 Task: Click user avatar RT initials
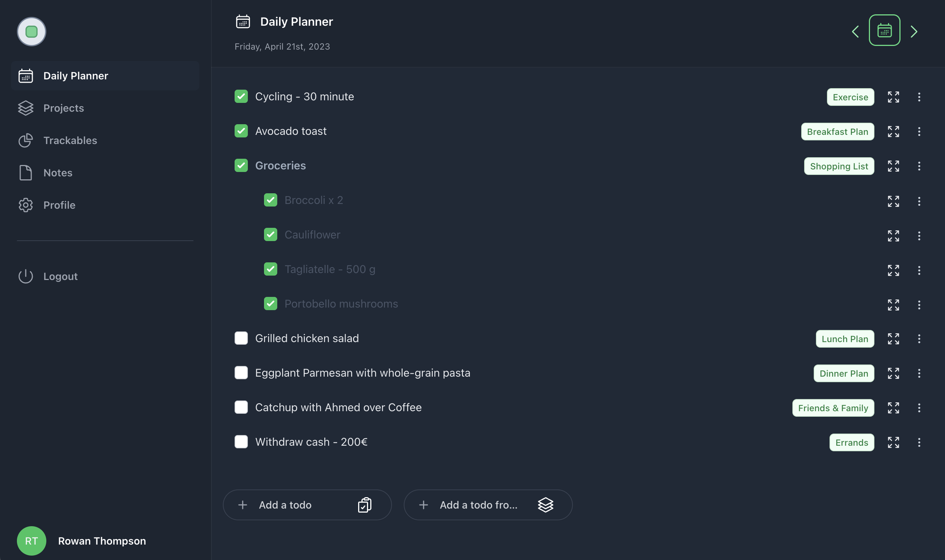pyautogui.click(x=31, y=541)
